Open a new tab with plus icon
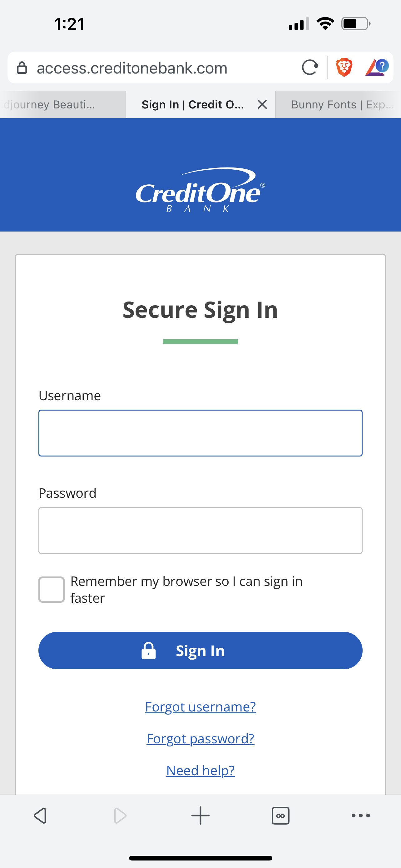 [200, 816]
